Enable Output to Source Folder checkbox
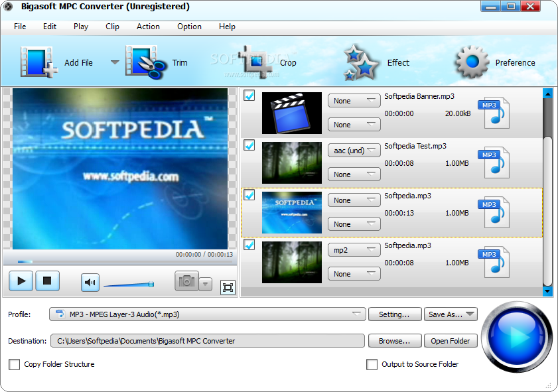Viewport: 558px width, 392px height. point(372,364)
